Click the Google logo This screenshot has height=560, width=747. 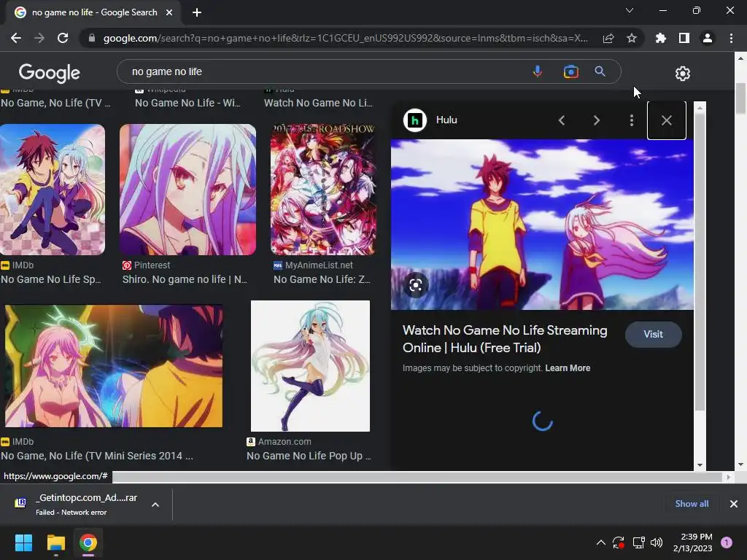point(49,73)
